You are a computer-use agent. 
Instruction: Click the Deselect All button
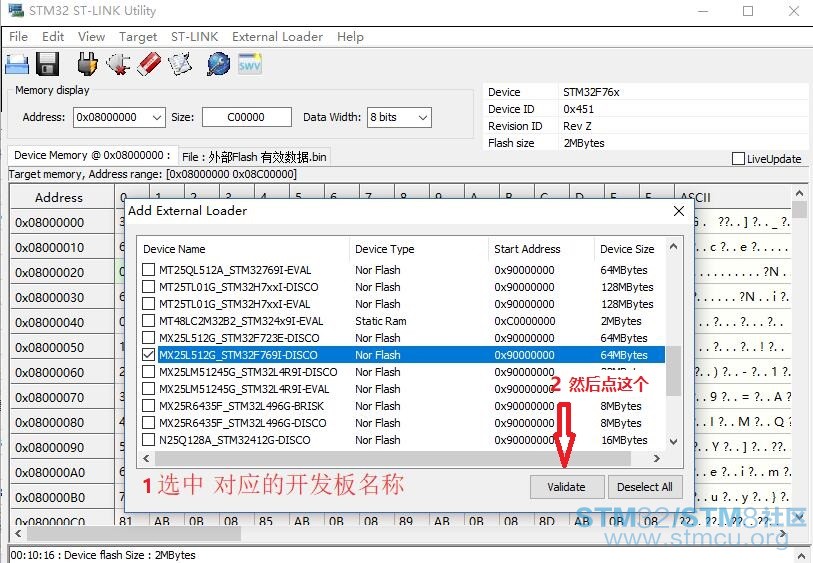644,487
